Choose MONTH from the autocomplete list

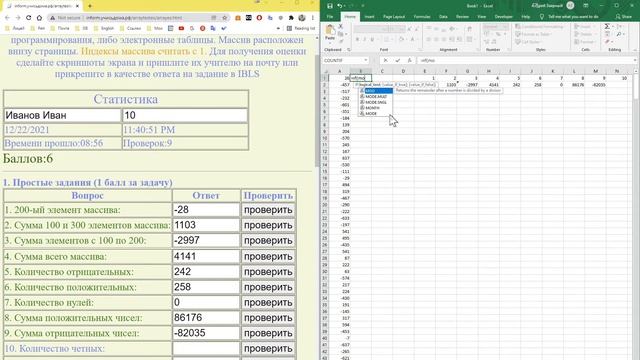click(376, 108)
